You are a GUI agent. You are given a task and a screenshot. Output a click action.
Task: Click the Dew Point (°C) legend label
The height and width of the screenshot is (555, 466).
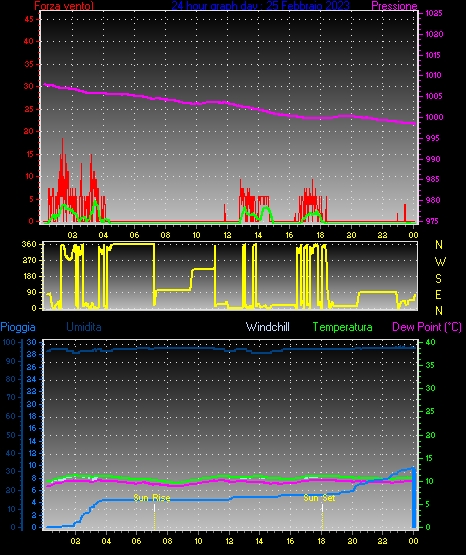point(427,327)
